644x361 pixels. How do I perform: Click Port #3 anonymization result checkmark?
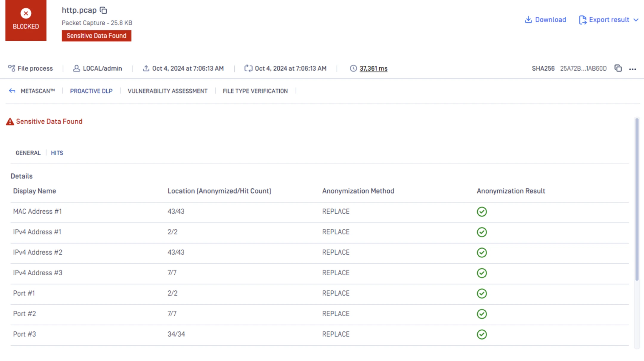pyautogui.click(x=482, y=334)
